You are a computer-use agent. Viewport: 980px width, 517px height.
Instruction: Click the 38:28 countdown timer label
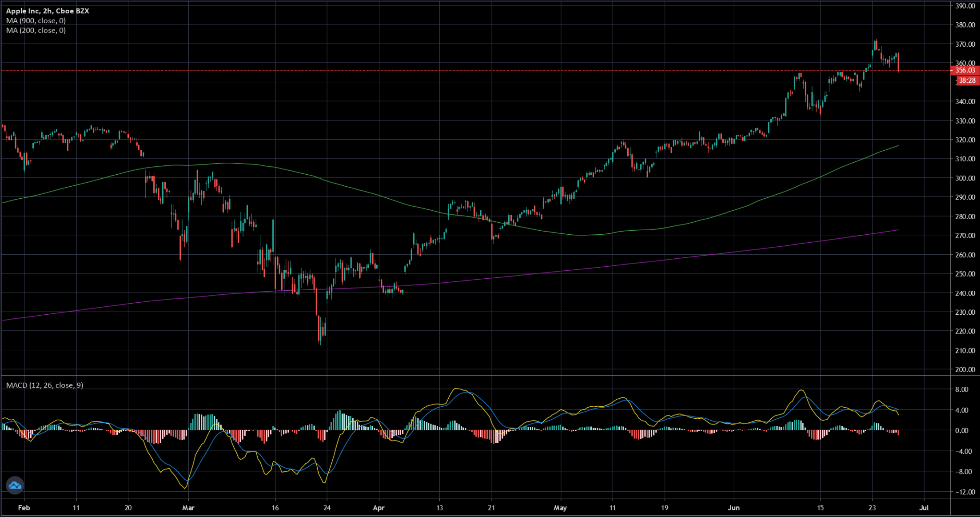tap(967, 80)
